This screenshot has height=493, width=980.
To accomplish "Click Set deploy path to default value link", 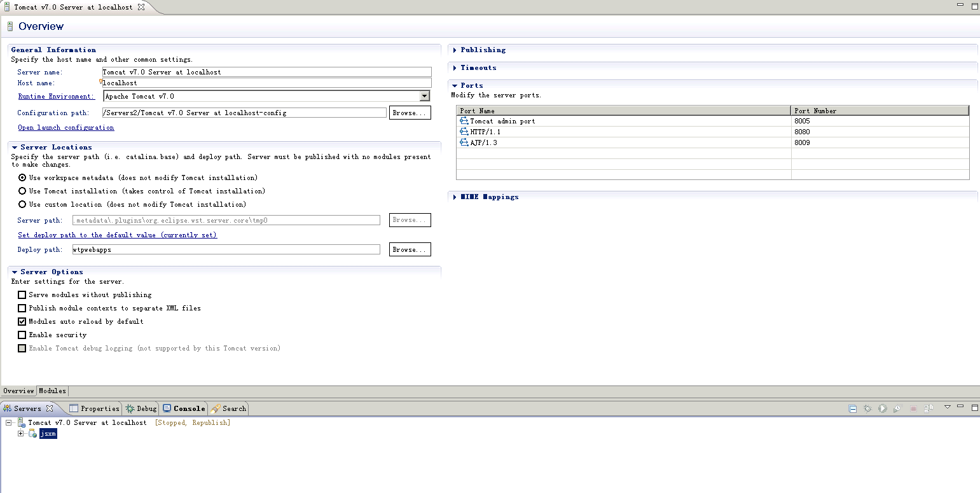I will click(x=118, y=235).
